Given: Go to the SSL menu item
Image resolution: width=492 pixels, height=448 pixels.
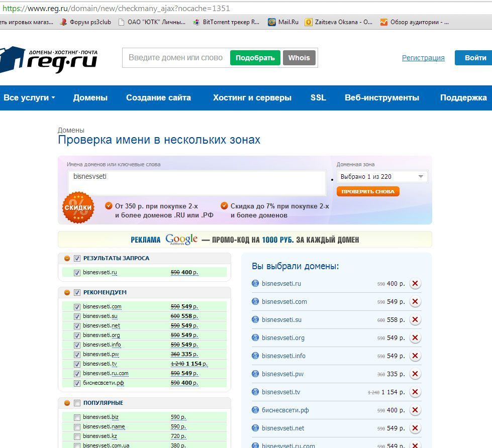Looking at the screenshot, I should [x=318, y=98].
